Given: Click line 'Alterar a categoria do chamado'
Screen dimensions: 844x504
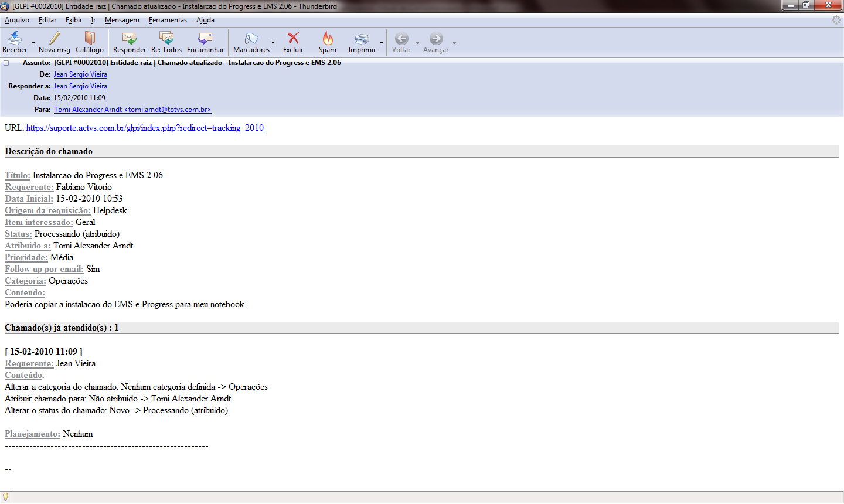Looking at the screenshot, I should tap(136, 387).
